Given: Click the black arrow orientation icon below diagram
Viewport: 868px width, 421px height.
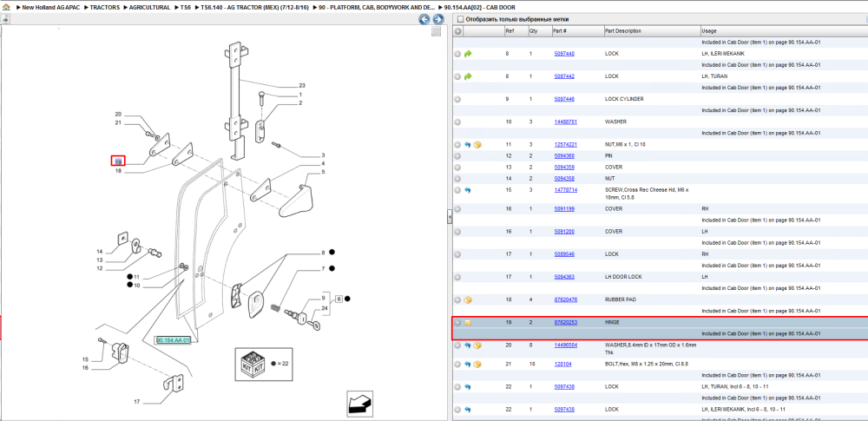Looking at the screenshot, I should pos(358,404).
